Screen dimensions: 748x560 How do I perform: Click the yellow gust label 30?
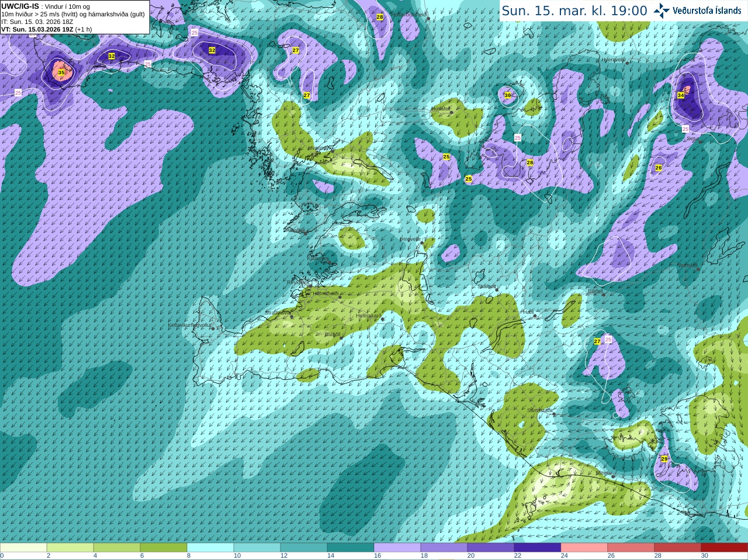click(x=507, y=95)
